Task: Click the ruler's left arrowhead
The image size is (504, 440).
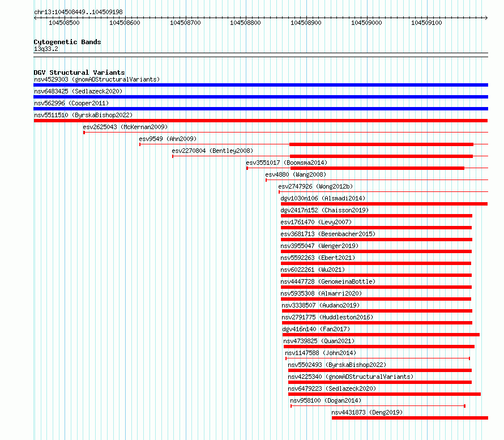Action: coord(35,18)
